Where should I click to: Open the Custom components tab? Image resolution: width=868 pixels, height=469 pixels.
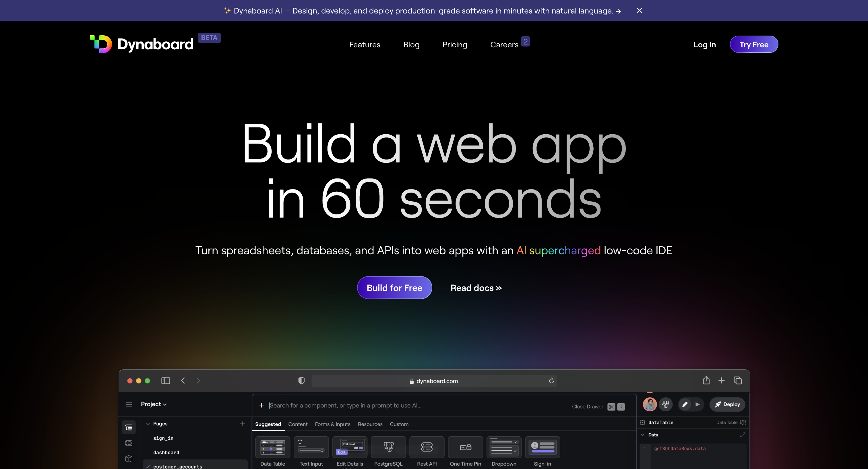click(x=399, y=424)
